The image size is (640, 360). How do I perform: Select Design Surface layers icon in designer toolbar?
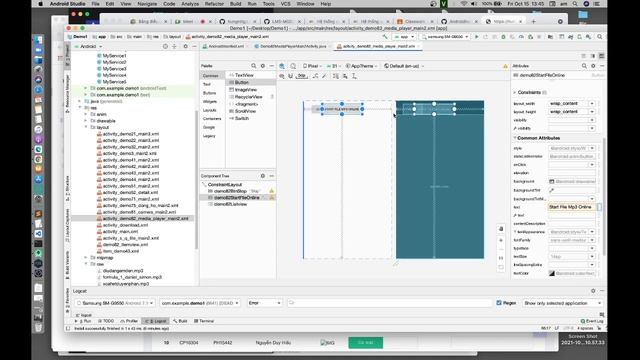click(x=282, y=66)
